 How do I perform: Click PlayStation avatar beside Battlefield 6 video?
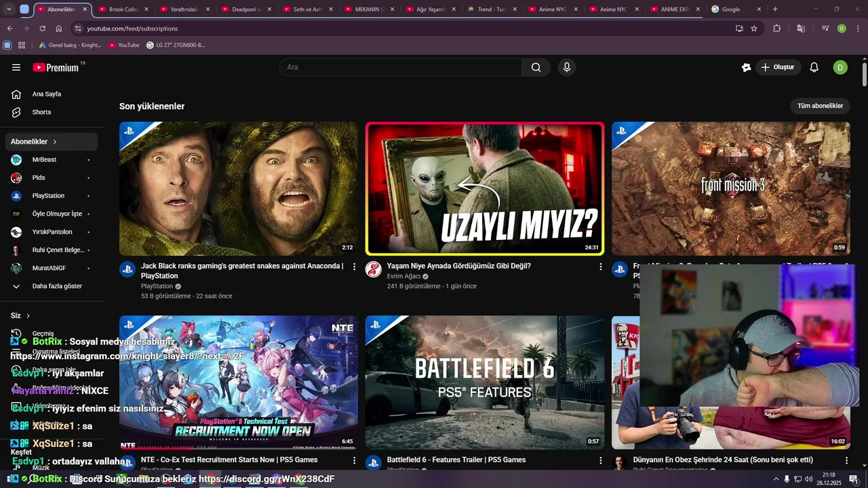pyautogui.click(x=374, y=464)
